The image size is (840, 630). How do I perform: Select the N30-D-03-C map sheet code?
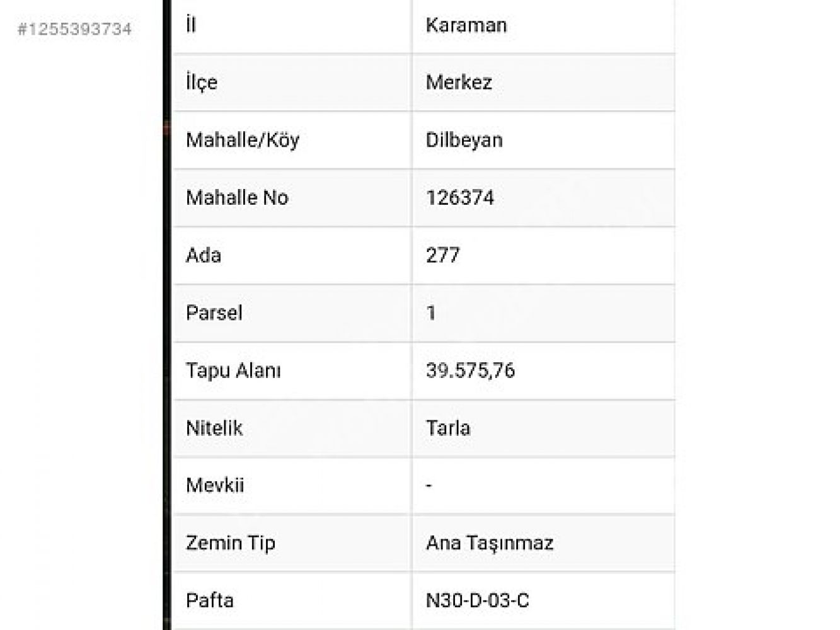pyautogui.click(x=478, y=600)
